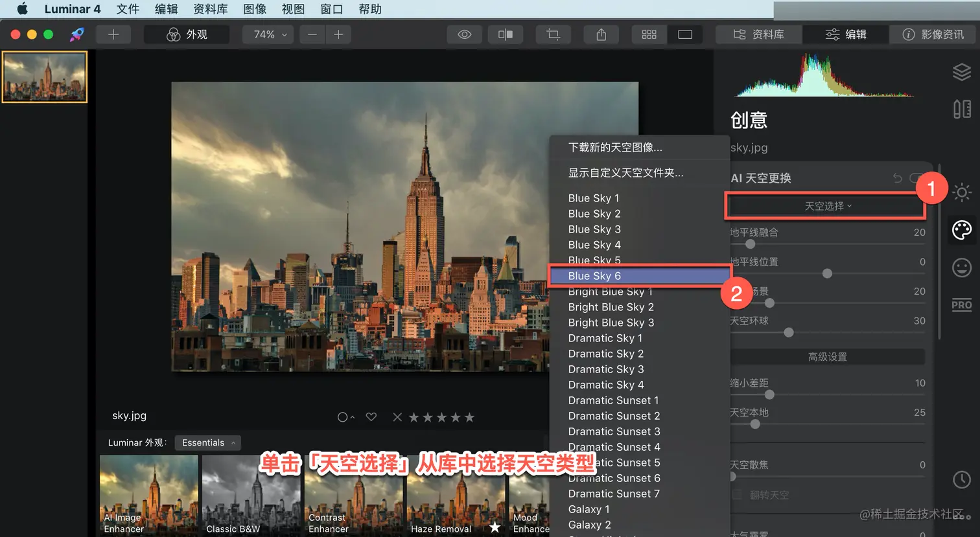Screen dimensions: 980x537
Task: Open the Essentials sun icon tools
Action: [x=962, y=192]
